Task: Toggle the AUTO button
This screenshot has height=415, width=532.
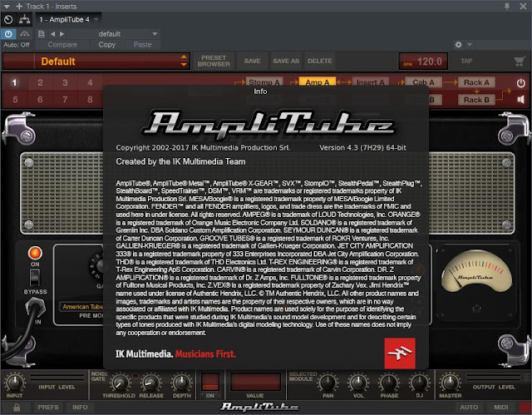Action: pos(469,408)
